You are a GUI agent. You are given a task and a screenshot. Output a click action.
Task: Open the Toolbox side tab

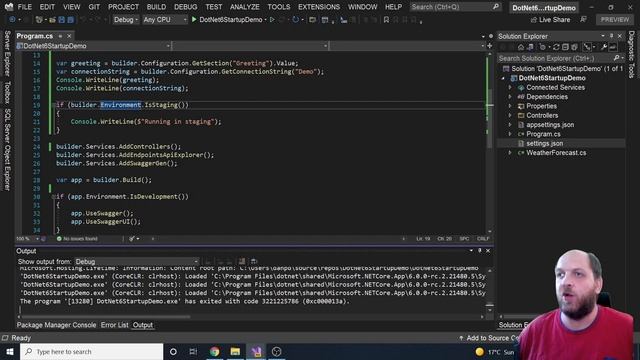point(7,92)
